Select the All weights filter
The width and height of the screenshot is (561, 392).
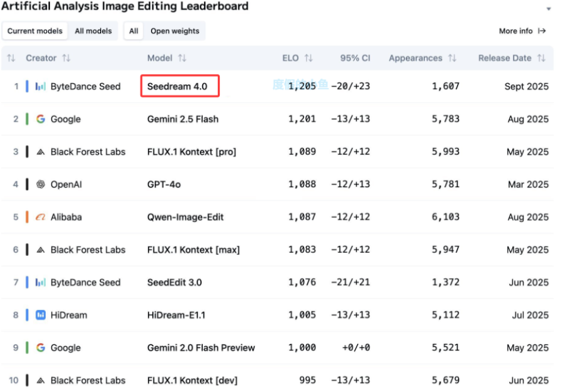[x=134, y=31]
